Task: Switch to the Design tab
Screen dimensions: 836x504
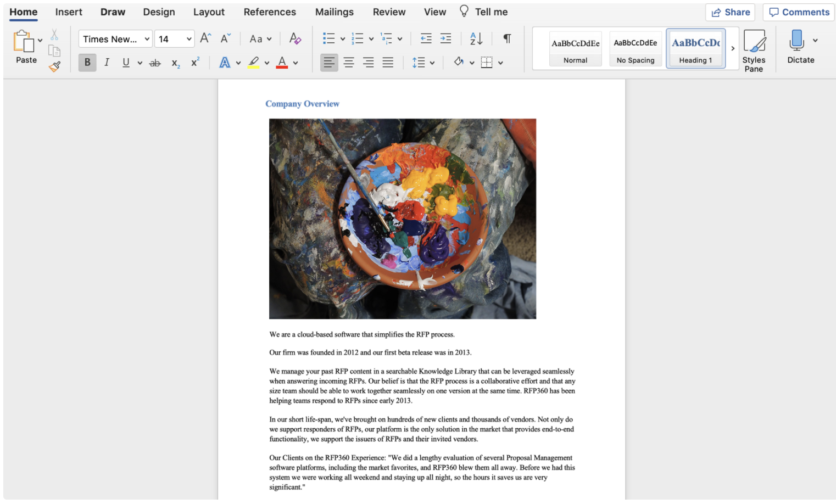Action: point(159,12)
